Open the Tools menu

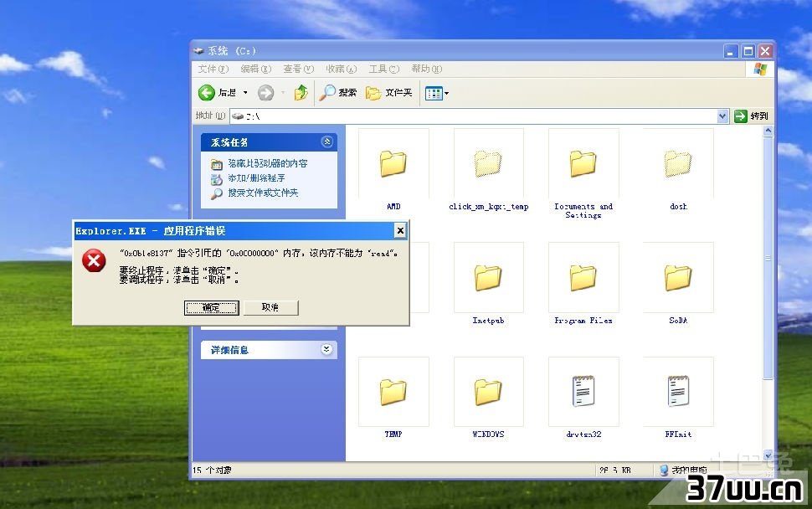click(383, 69)
